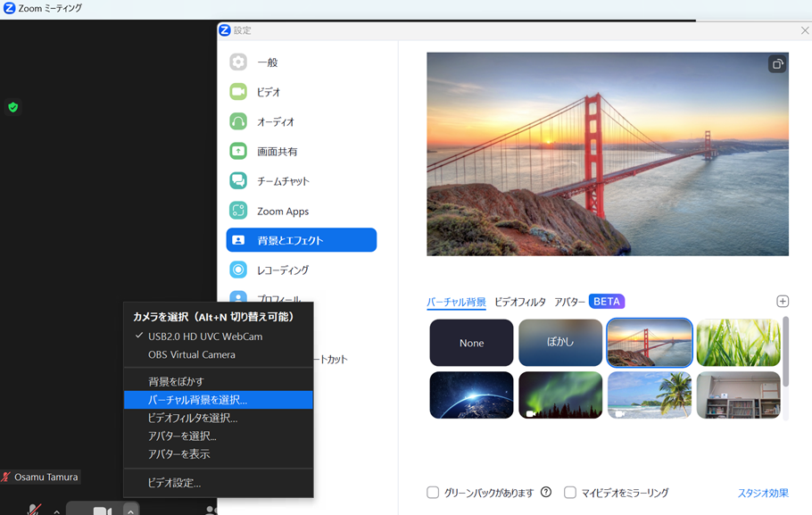Open the オーディオ settings section
The height and width of the screenshot is (515, 812).
[x=275, y=121]
